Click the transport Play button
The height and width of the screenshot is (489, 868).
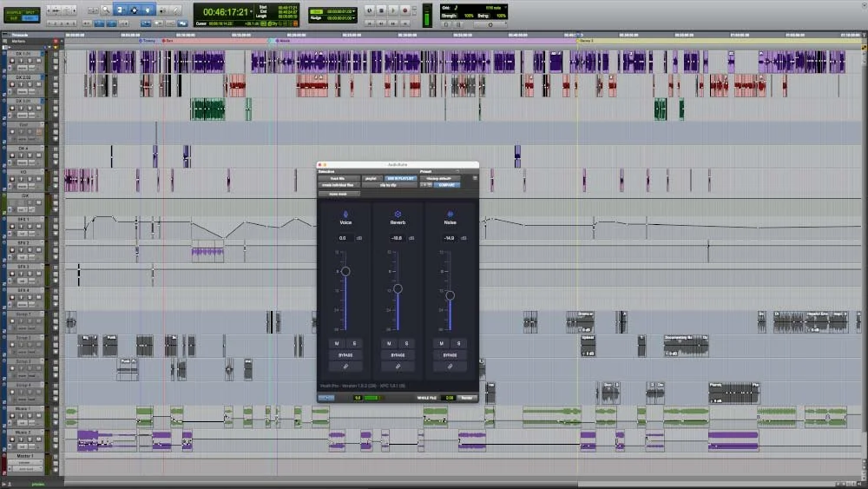coord(393,10)
